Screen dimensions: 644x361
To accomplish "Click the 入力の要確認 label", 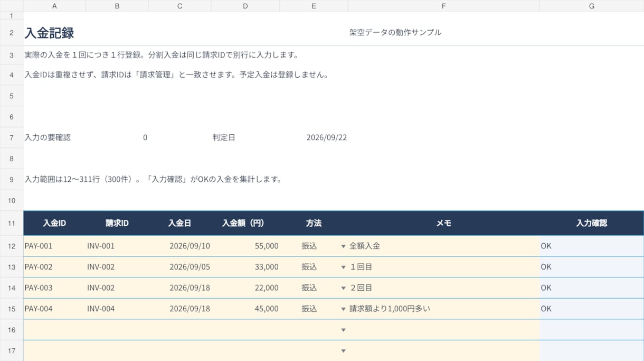I will tap(48, 137).
